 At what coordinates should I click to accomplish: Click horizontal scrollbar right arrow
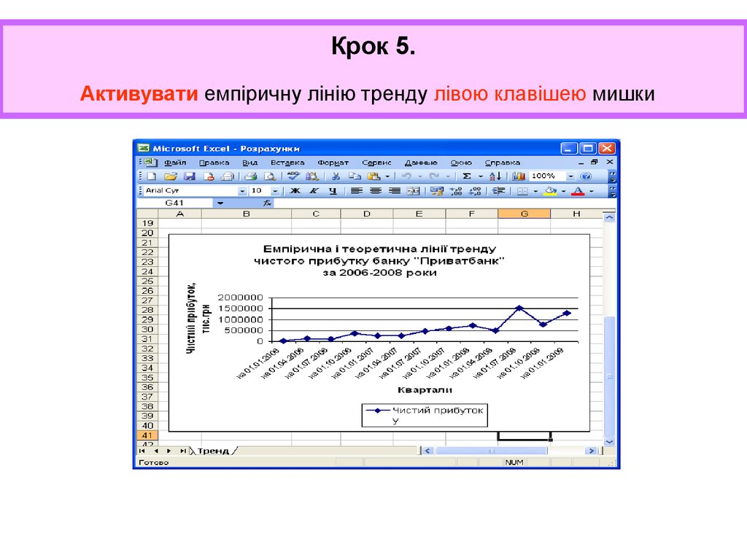tap(591, 451)
